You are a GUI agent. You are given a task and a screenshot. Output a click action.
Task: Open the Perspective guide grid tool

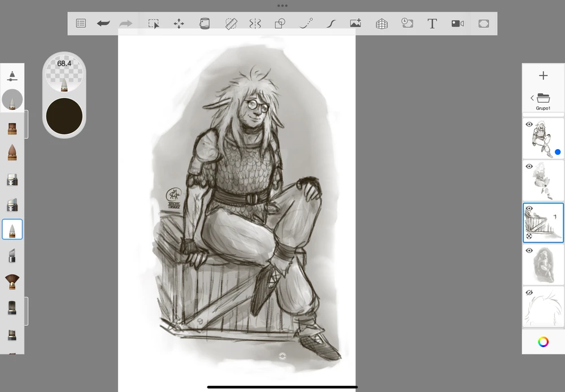(382, 23)
